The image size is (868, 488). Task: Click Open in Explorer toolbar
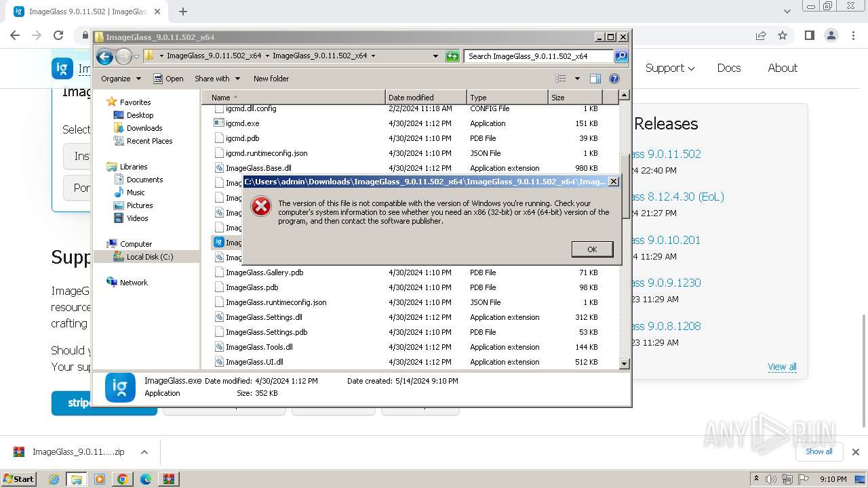(168, 79)
